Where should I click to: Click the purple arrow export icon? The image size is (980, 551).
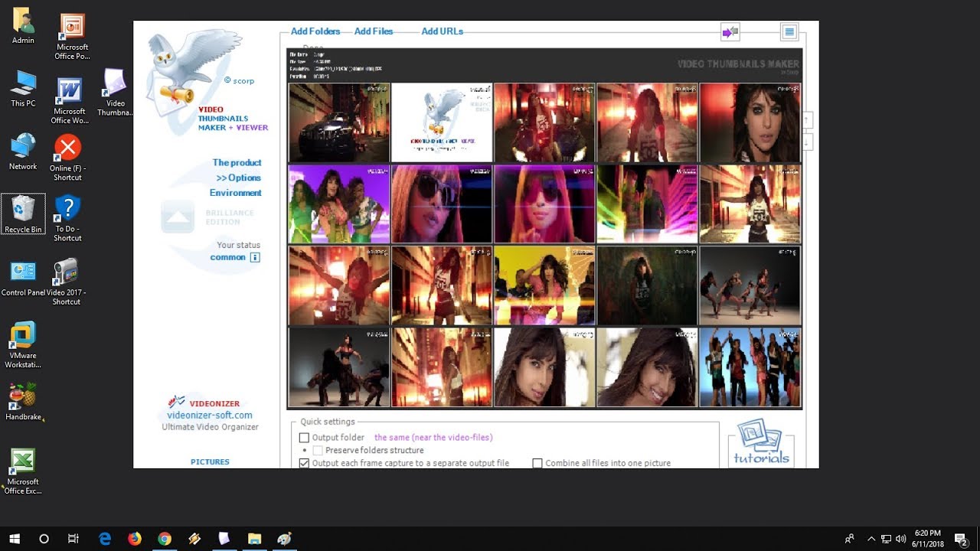pyautogui.click(x=729, y=31)
